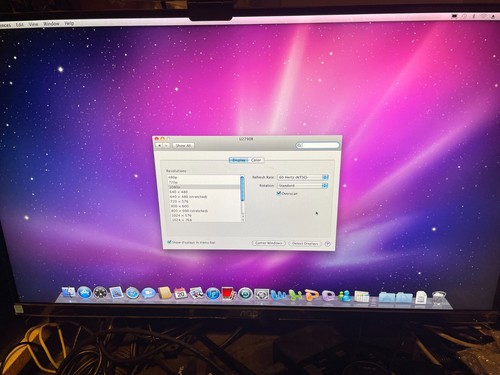Image resolution: width=500 pixels, height=375 pixels.
Task: Open Mail stamp icon in Dock
Action: click(116, 293)
